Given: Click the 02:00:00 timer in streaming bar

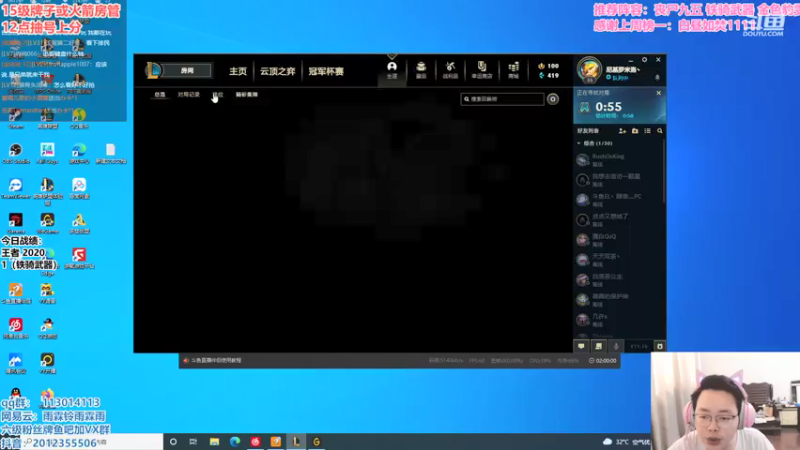Looking at the screenshot, I should pyautogui.click(x=603, y=361).
